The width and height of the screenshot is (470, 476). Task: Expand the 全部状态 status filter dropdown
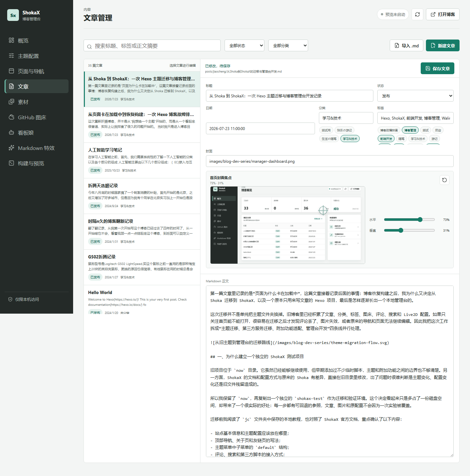pyautogui.click(x=244, y=45)
